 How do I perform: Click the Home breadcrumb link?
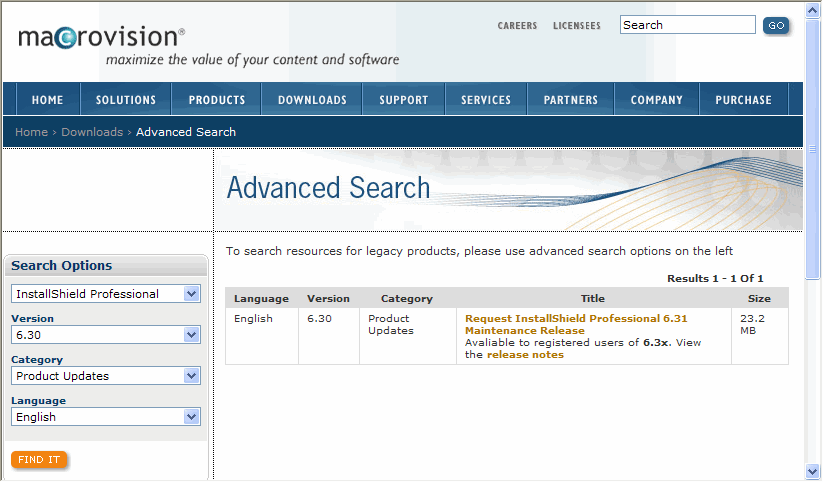[31, 132]
